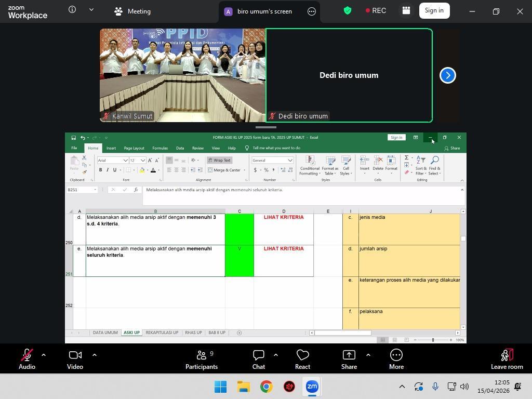Open the Chat panel
This screenshot has width=532, height=399.
[x=259, y=360]
